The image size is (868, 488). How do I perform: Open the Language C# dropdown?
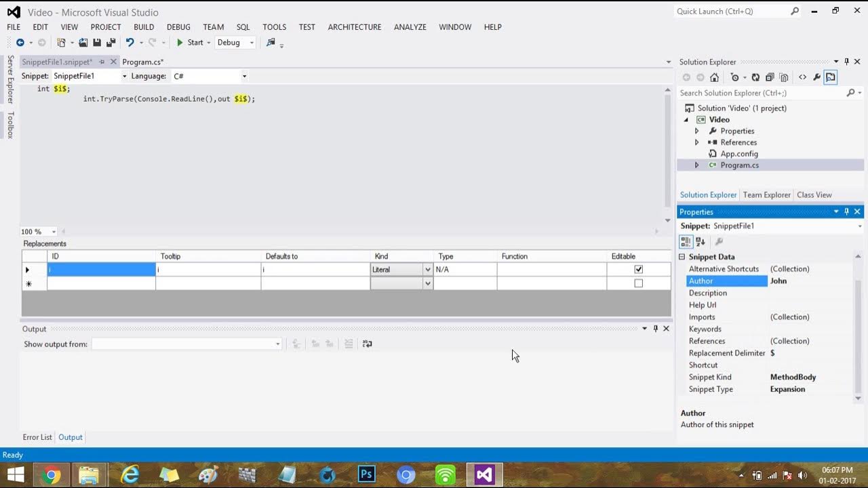click(x=244, y=77)
